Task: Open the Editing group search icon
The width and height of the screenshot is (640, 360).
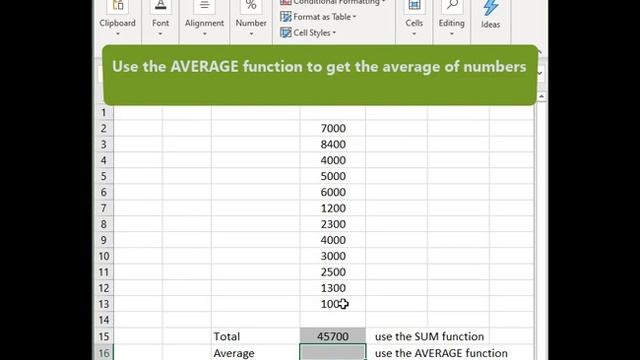Action: pos(451,6)
